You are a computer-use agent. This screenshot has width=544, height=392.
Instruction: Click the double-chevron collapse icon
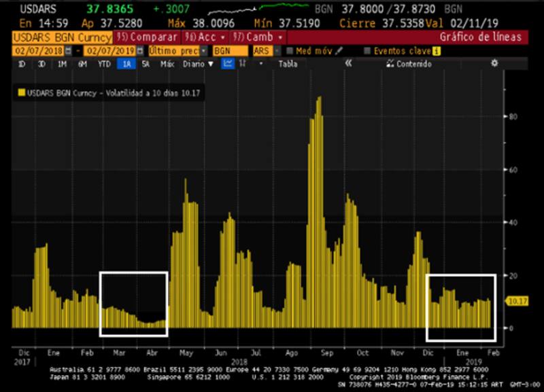(348, 63)
